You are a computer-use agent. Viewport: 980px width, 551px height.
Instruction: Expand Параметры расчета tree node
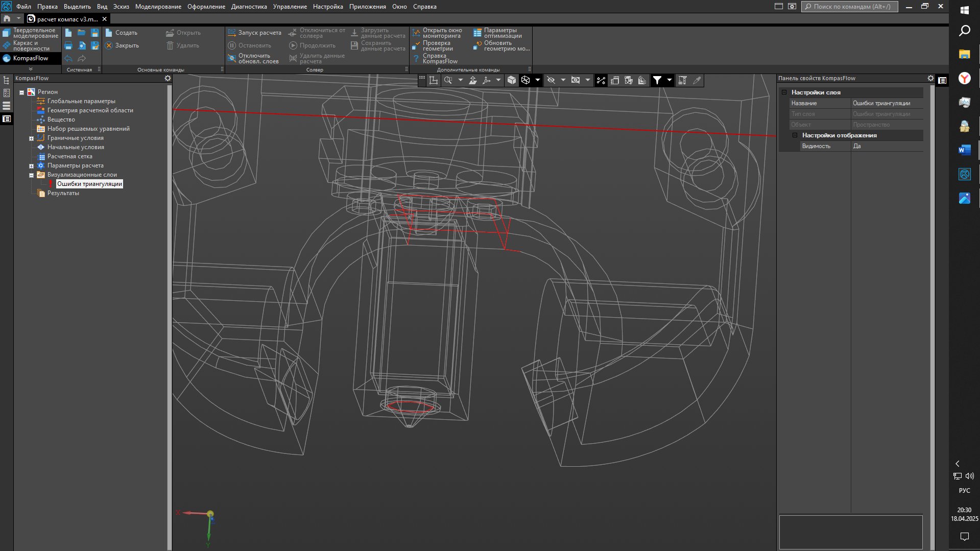31,166
